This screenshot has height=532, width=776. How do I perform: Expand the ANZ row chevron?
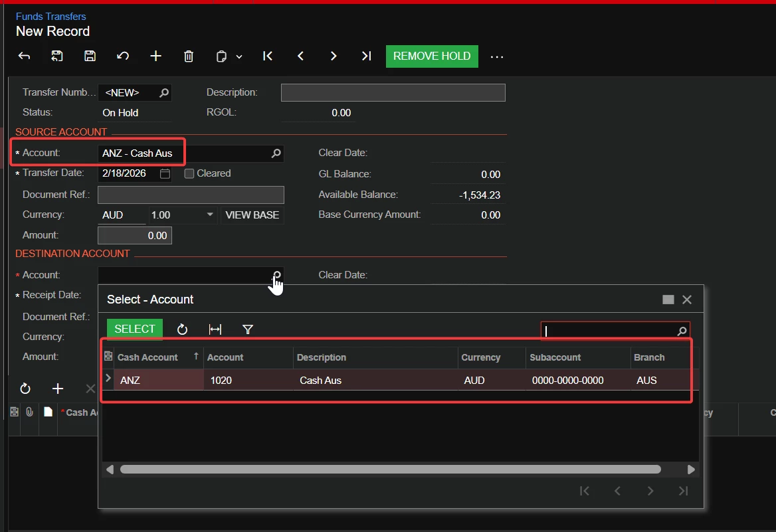108,378
